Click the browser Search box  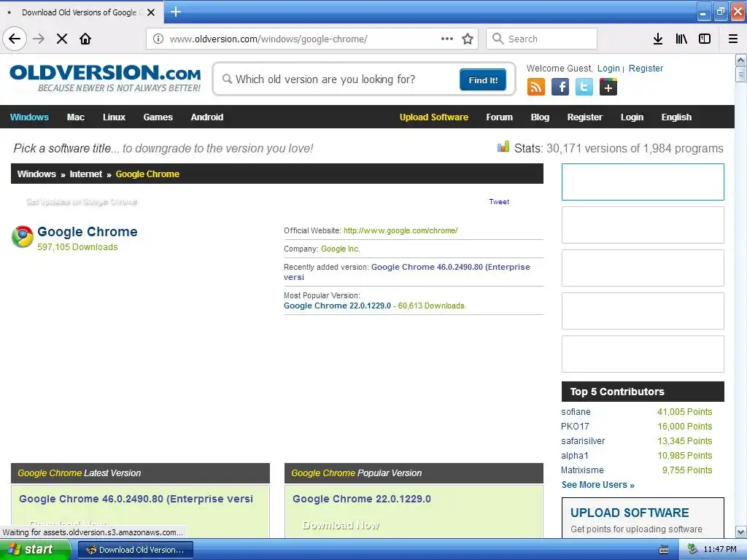point(541,39)
